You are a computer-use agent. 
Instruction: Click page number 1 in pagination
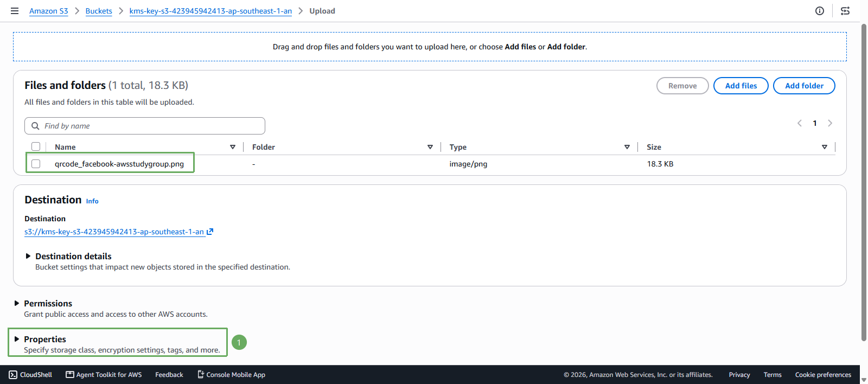tap(815, 123)
